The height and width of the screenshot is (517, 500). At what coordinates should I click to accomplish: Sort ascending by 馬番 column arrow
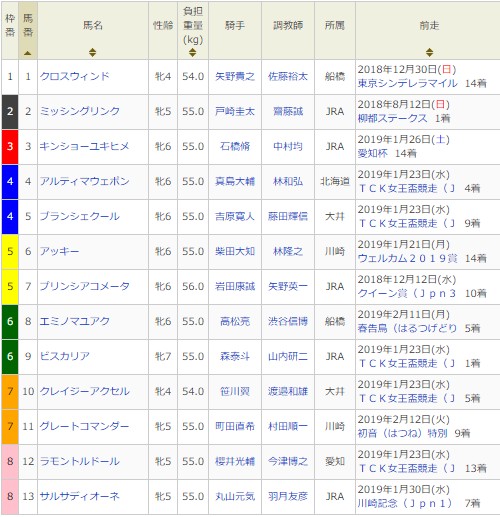point(28,53)
